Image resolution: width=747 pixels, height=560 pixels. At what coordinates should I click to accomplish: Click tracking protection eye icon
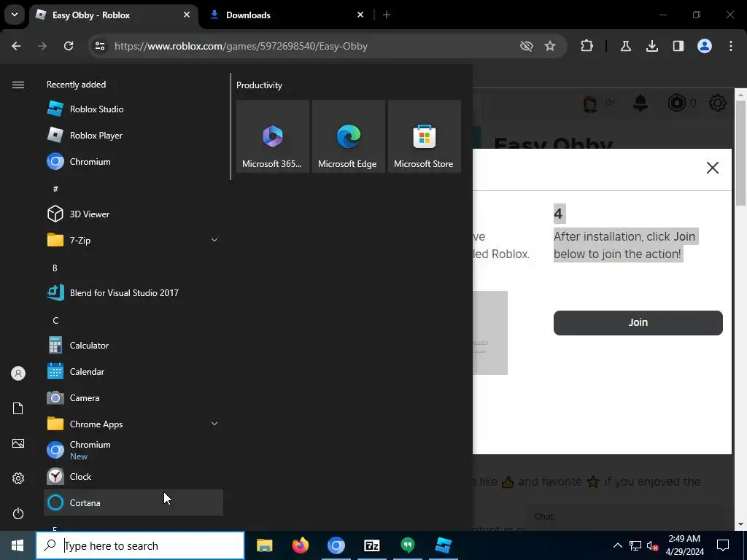tap(527, 46)
